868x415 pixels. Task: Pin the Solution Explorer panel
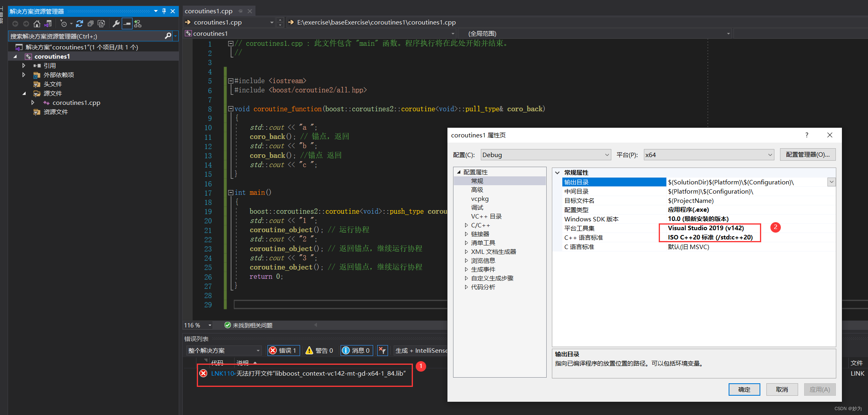pyautogui.click(x=164, y=11)
